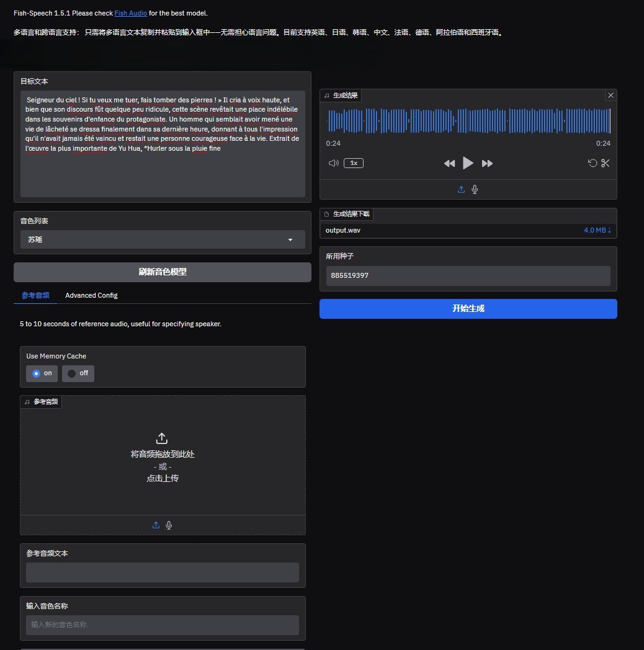
Task: Switch to the 参考音频 tab
Action: point(35,295)
